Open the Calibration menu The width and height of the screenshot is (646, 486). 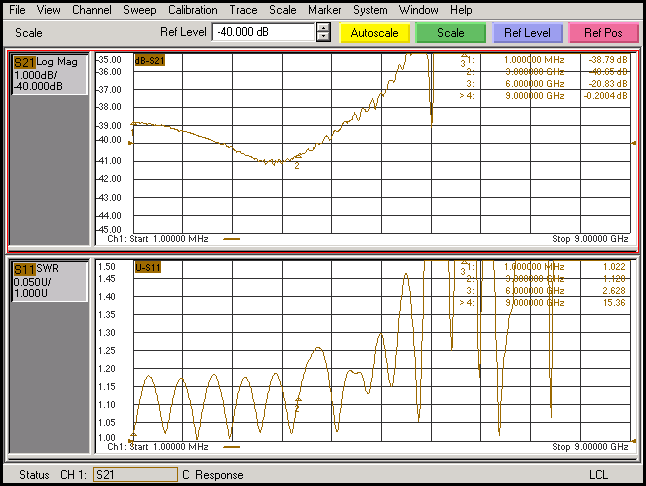click(x=192, y=10)
